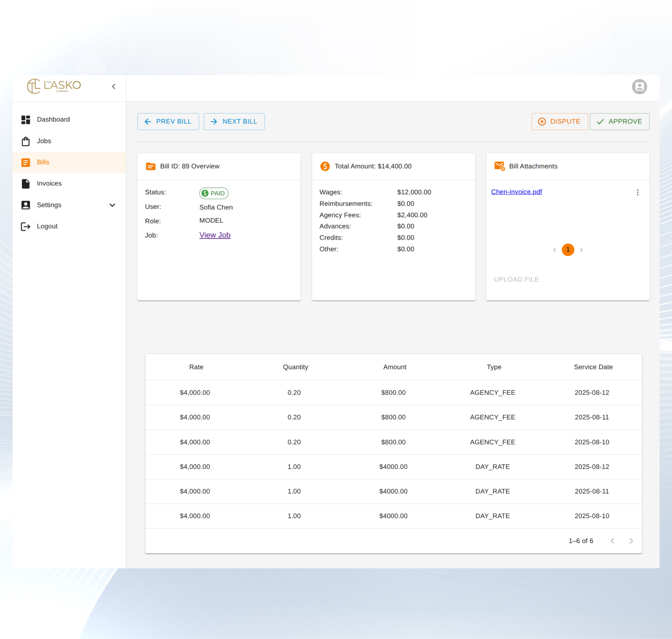Open Invoices from the sidebar
Screen dimensions: 672x639
(x=69, y=184)
